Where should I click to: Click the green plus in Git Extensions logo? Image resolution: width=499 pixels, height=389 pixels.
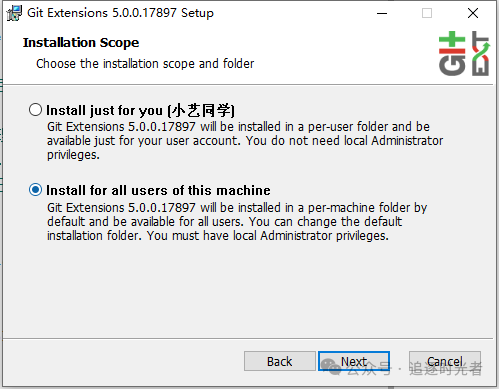click(x=452, y=40)
